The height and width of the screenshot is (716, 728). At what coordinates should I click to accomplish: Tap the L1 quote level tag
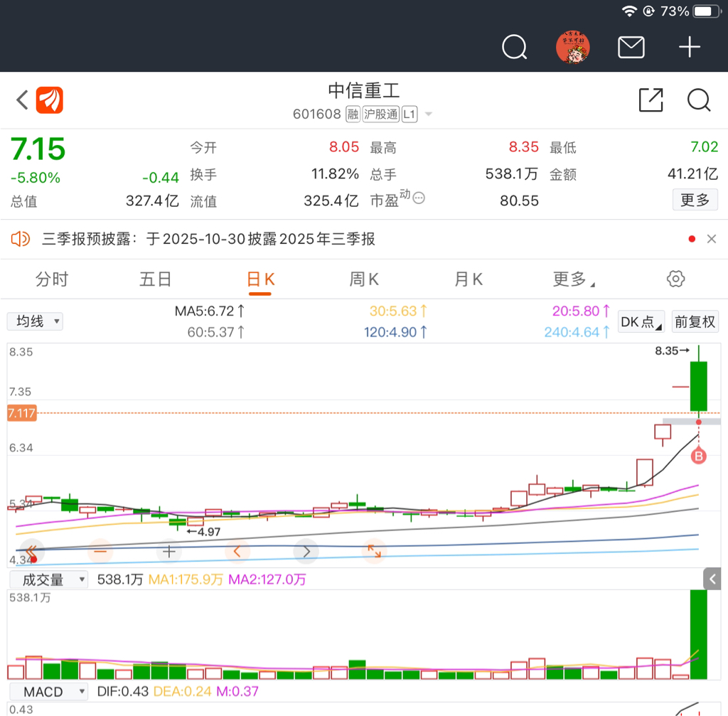(409, 114)
